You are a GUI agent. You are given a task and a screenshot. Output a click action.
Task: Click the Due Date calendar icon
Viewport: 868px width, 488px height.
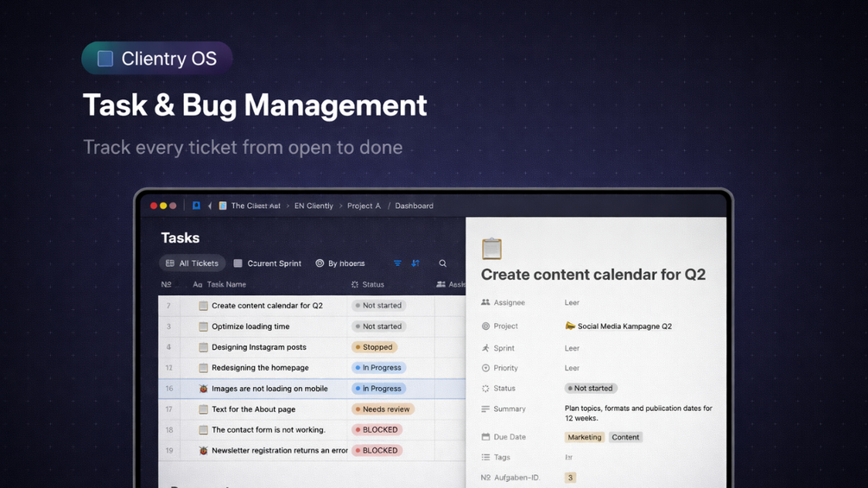coord(485,437)
